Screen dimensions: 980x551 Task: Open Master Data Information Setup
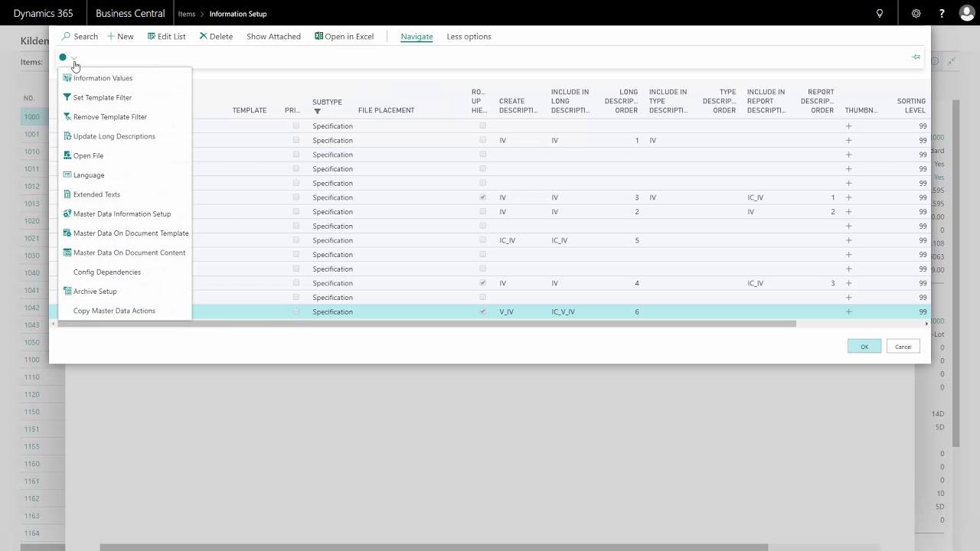coord(122,214)
